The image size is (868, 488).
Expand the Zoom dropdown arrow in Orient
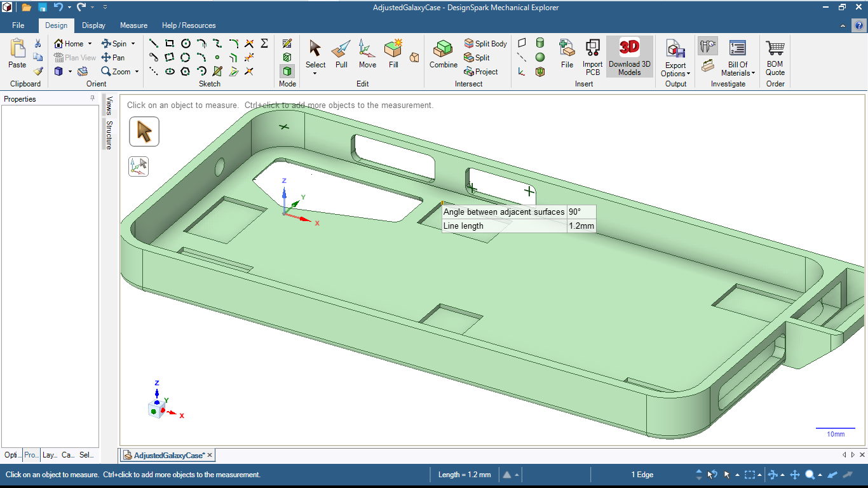[137, 71]
